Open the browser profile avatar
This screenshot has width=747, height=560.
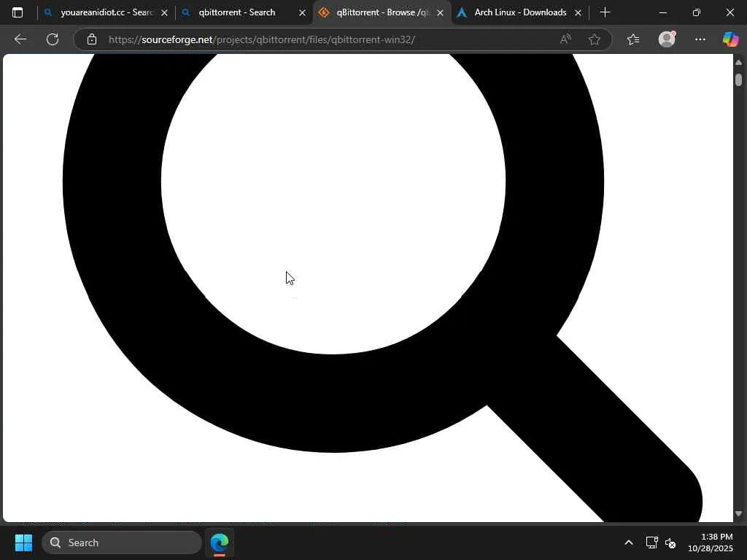tap(667, 39)
